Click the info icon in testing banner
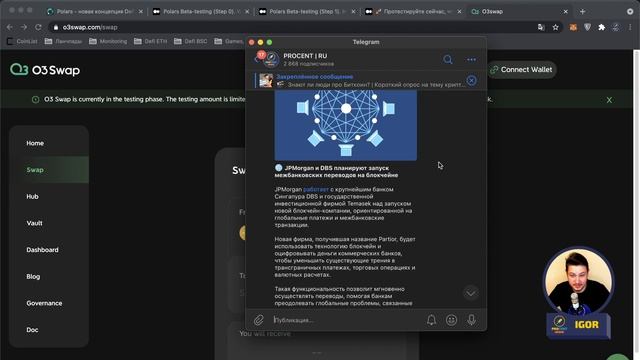Viewport: 640px width, 360px height. click(36, 100)
